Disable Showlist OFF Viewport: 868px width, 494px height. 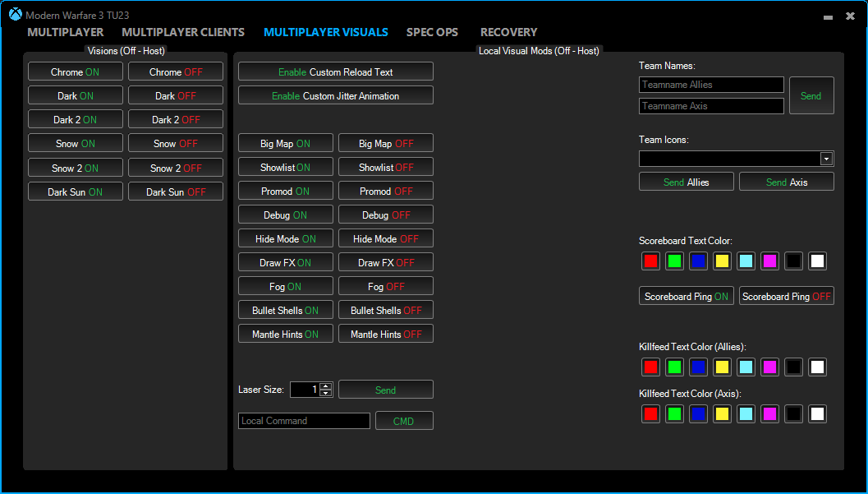pos(386,167)
